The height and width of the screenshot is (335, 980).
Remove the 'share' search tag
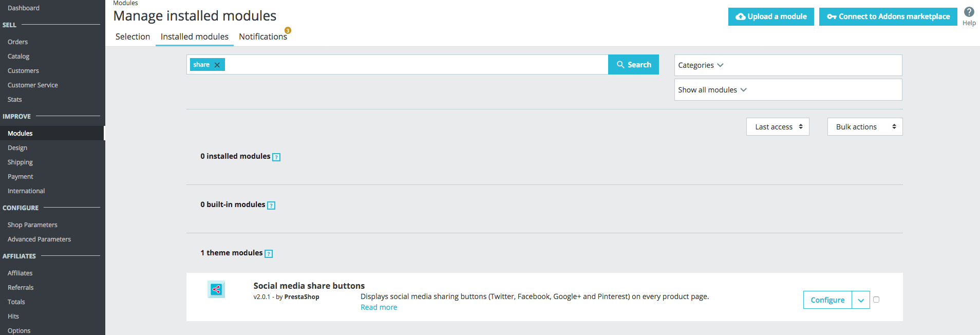(x=217, y=65)
